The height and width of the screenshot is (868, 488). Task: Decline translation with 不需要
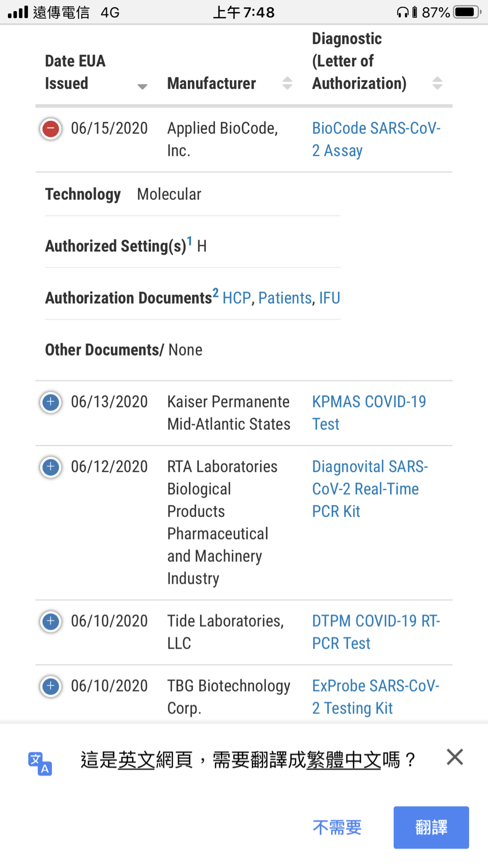click(x=337, y=827)
